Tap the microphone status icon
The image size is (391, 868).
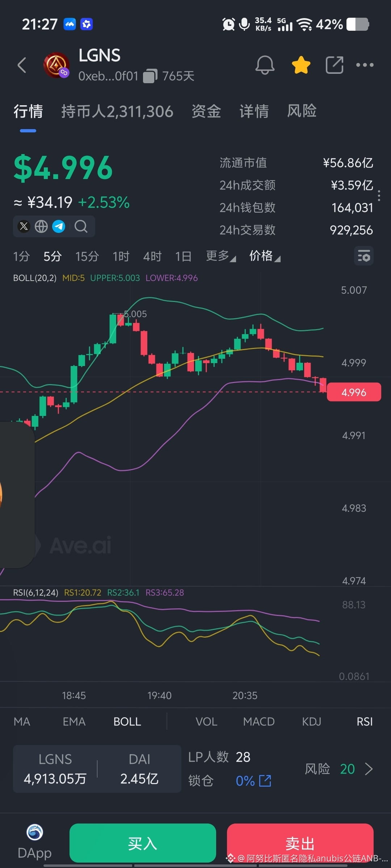click(x=245, y=24)
